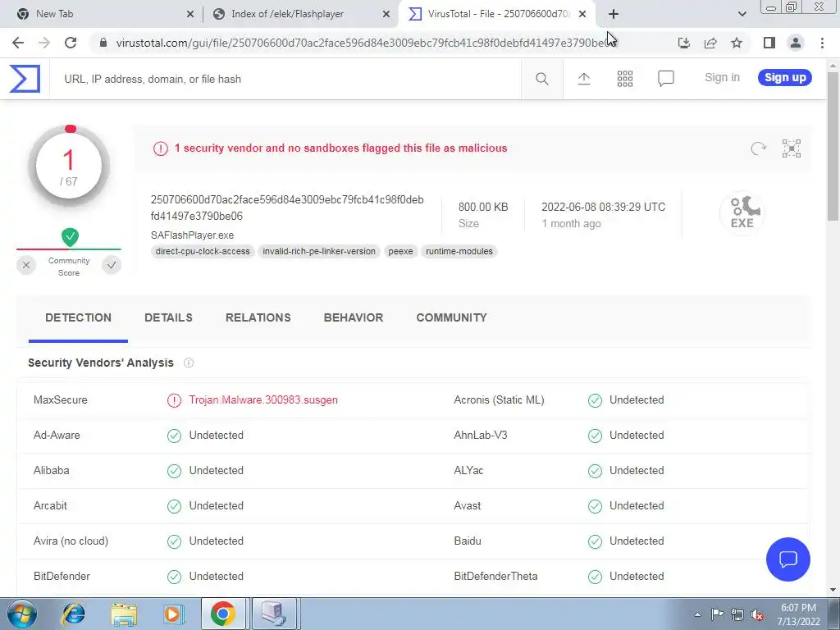Open Chrome three-dot menu
Viewport: 840px width, 630px height.
[x=822, y=43]
